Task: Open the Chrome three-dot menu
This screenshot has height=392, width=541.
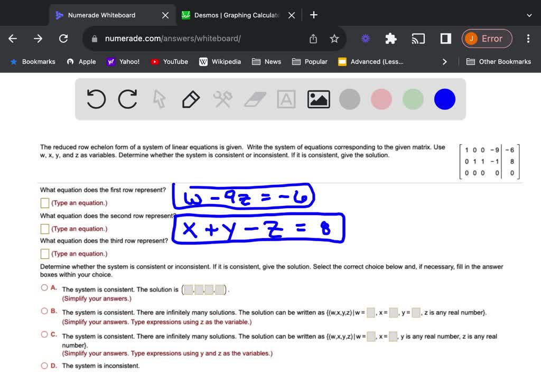Action: coord(528,38)
